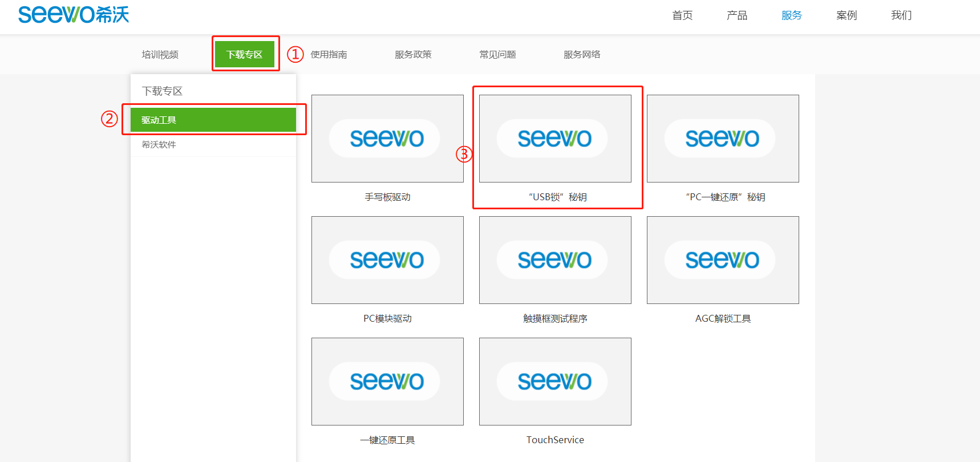
Task: Open the TouchService thumbnail
Action: pos(555,382)
